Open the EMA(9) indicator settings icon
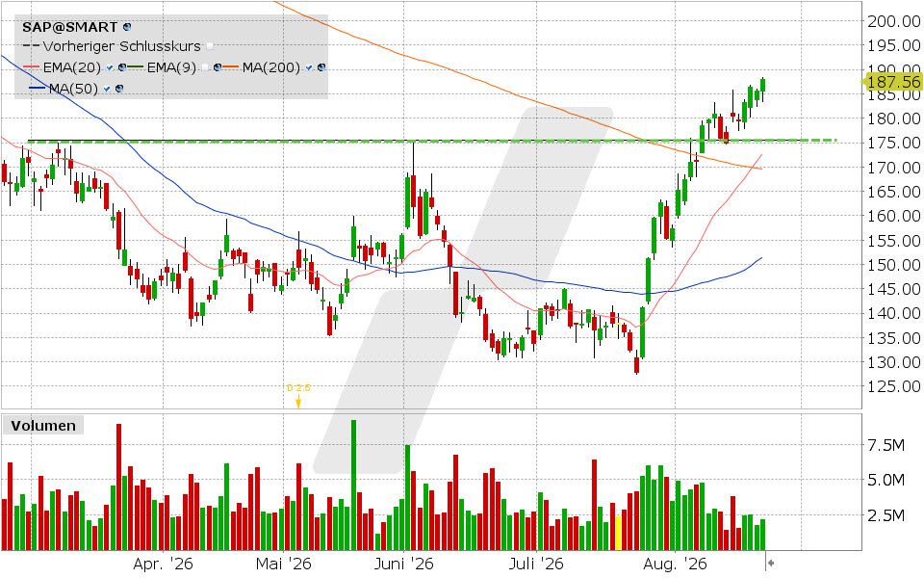 pos(218,67)
